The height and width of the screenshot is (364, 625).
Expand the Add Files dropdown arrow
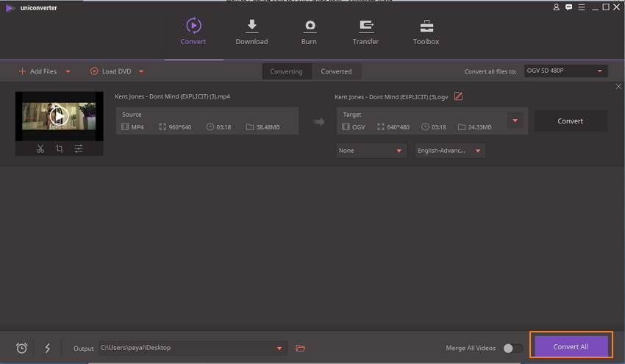point(68,72)
